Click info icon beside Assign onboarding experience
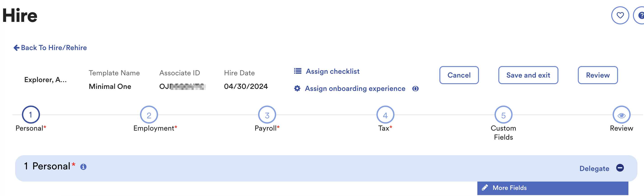This screenshot has height=196, width=644. pos(415,89)
